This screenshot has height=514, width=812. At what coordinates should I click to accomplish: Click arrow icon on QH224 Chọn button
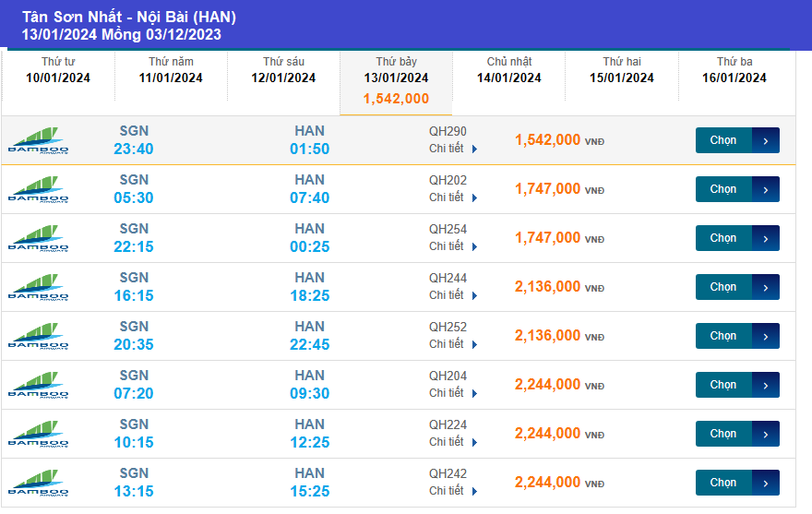(766, 434)
